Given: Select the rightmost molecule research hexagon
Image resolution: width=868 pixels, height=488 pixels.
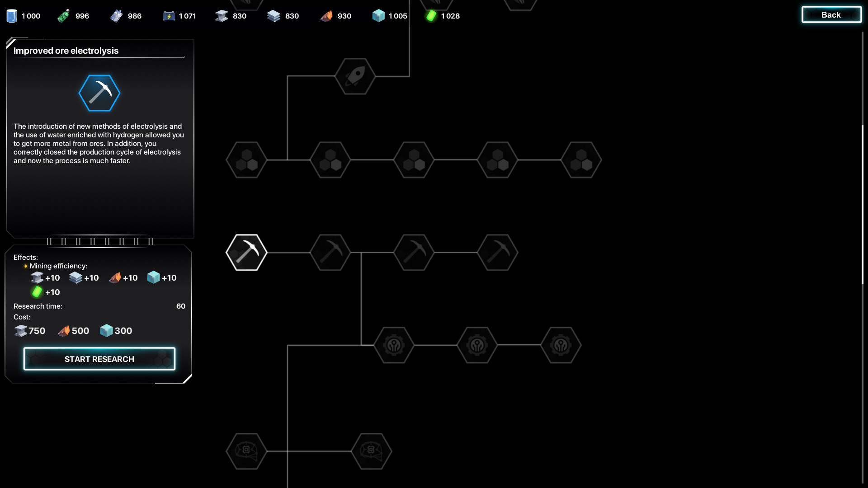Looking at the screenshot, I should pos(581,160).
